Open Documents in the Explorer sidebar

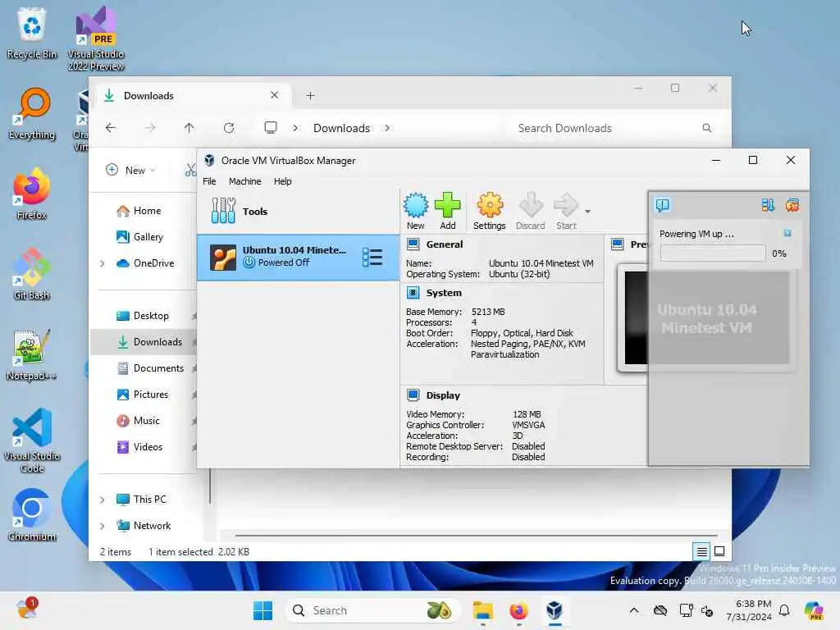point(158,368)
